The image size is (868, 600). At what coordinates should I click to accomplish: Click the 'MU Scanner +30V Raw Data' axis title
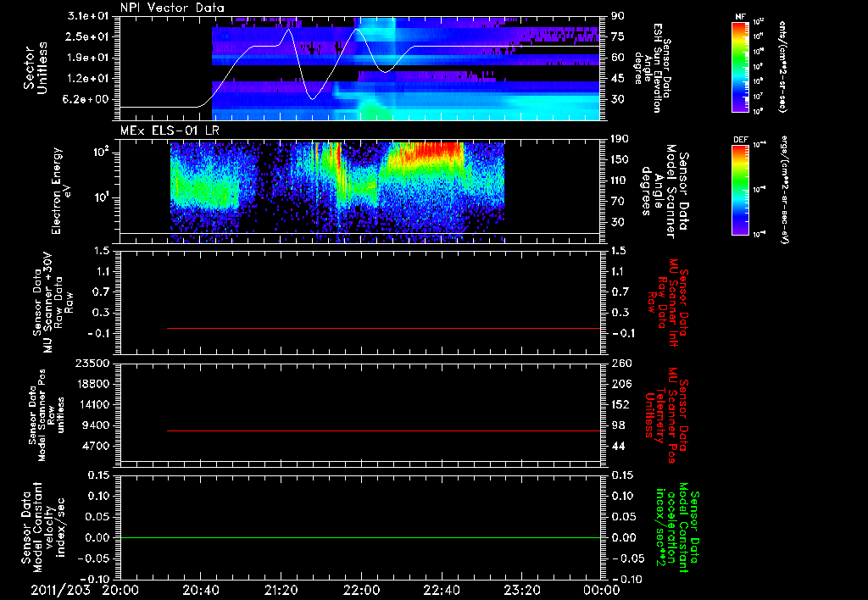(53, 303)
